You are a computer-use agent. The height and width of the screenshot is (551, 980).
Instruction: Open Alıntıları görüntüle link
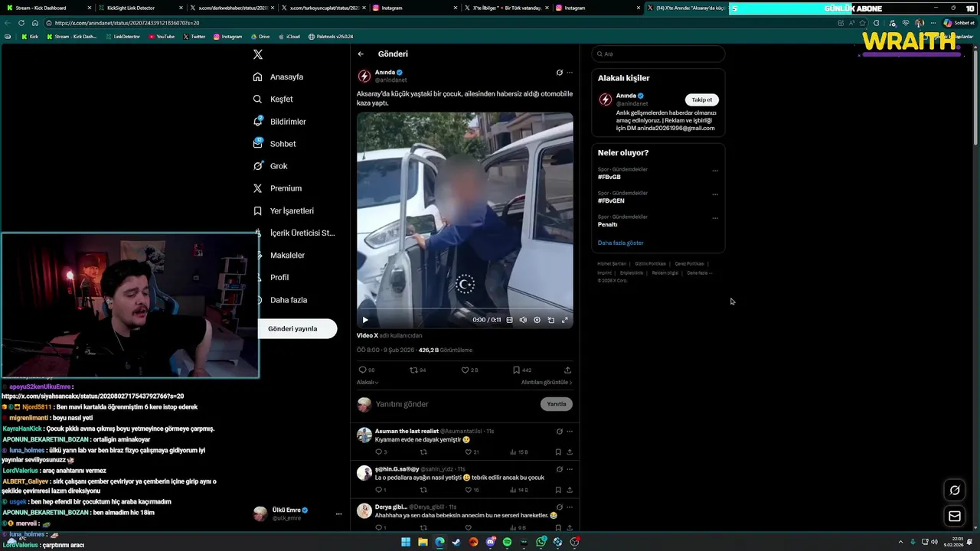(x=547, y=382)
